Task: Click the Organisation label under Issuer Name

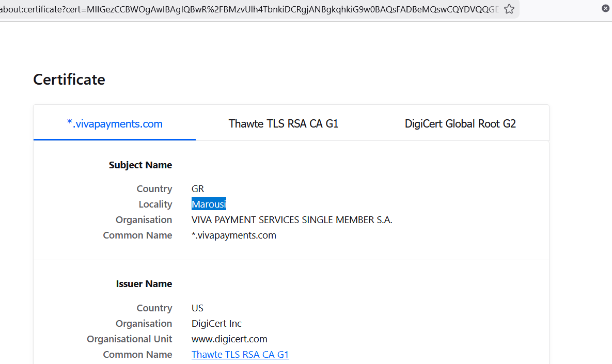Action: coord(144,324)
